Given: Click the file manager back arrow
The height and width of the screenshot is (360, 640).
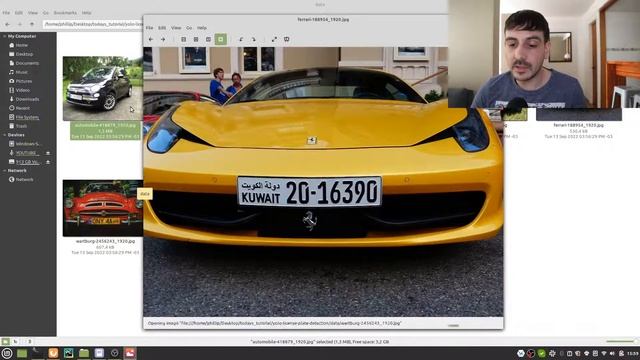Looking at the screenshot, I should (7, 24).
